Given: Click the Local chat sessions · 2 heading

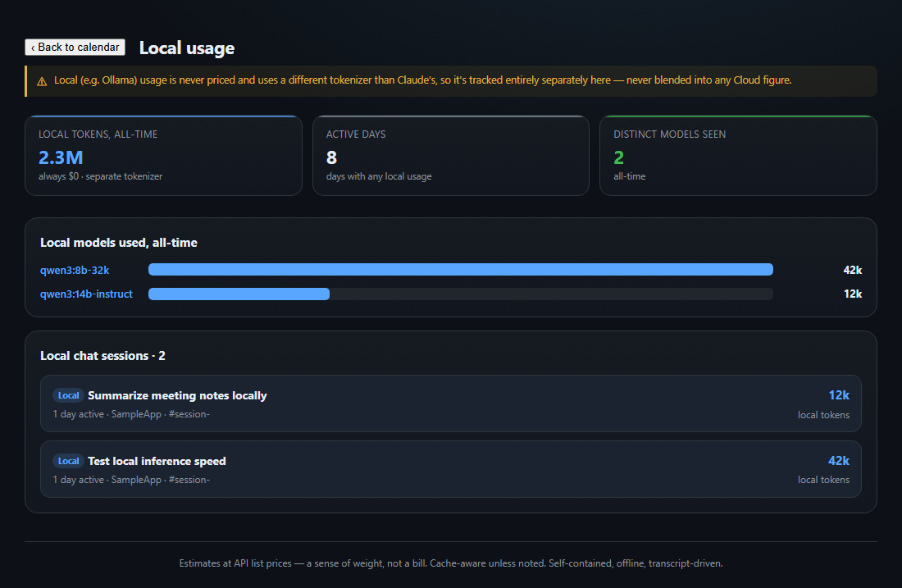Looking at the screenshot, I should click(102, 356).
